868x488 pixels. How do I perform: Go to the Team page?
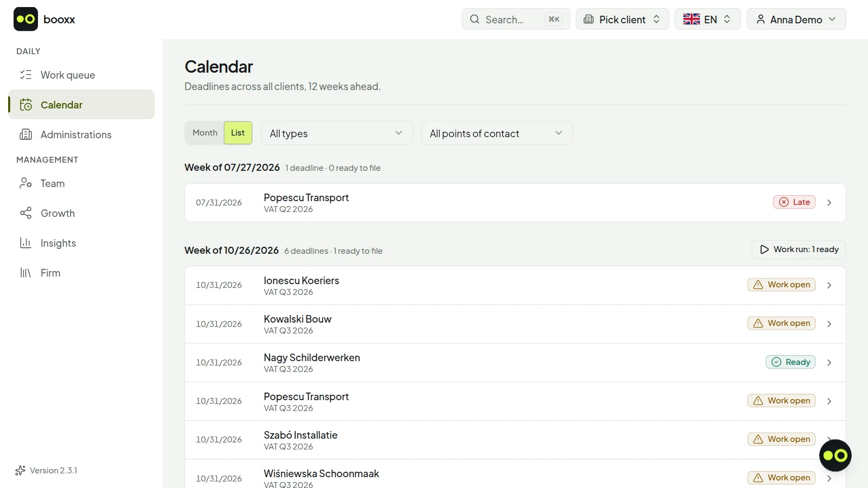coord(81,183)
